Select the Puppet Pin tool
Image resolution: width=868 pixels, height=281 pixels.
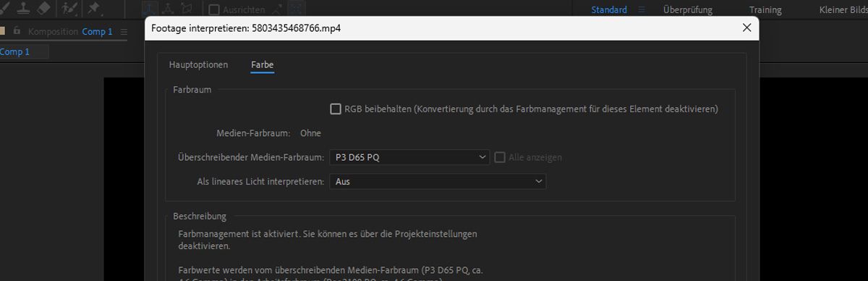coord(94,8)
